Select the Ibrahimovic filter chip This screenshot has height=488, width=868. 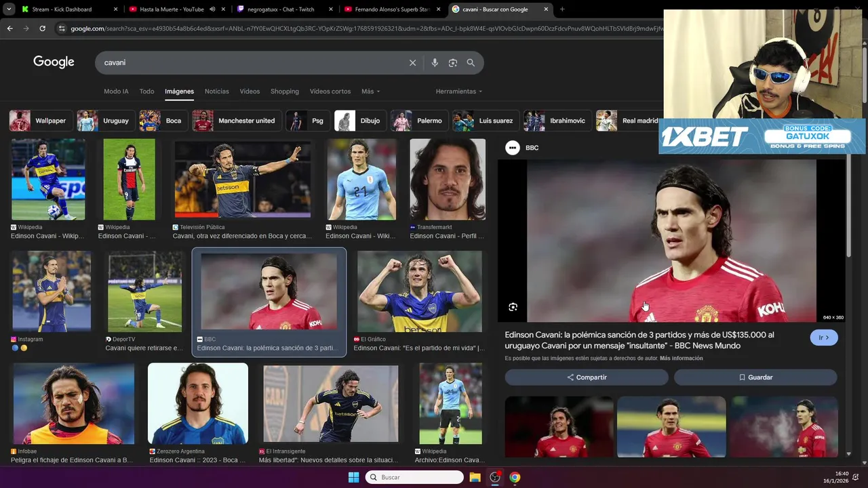(557, 121)
